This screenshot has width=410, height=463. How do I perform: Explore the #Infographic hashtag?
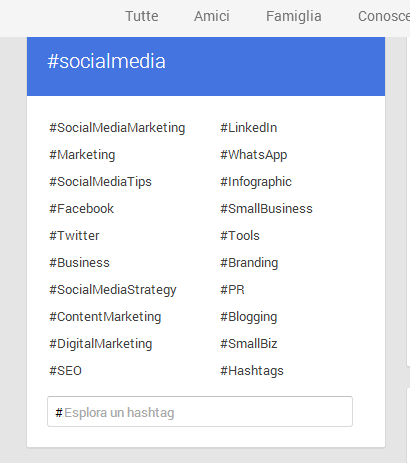[x=256, y=182]
